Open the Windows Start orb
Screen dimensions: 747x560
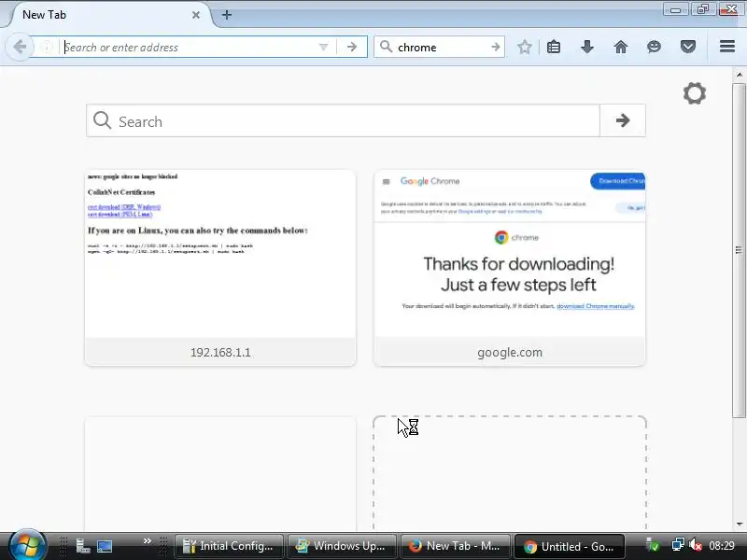[27, 545]
